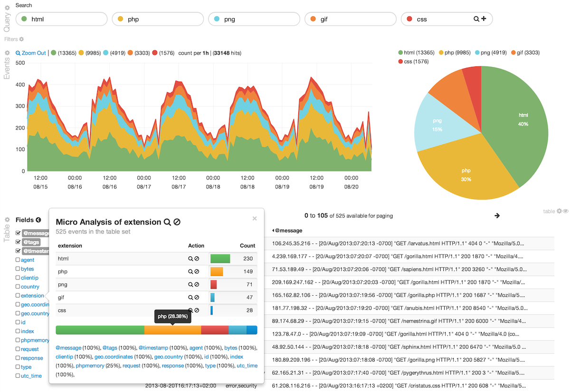
Task: Click the Query panel gear icon
Action: point(7,8)
